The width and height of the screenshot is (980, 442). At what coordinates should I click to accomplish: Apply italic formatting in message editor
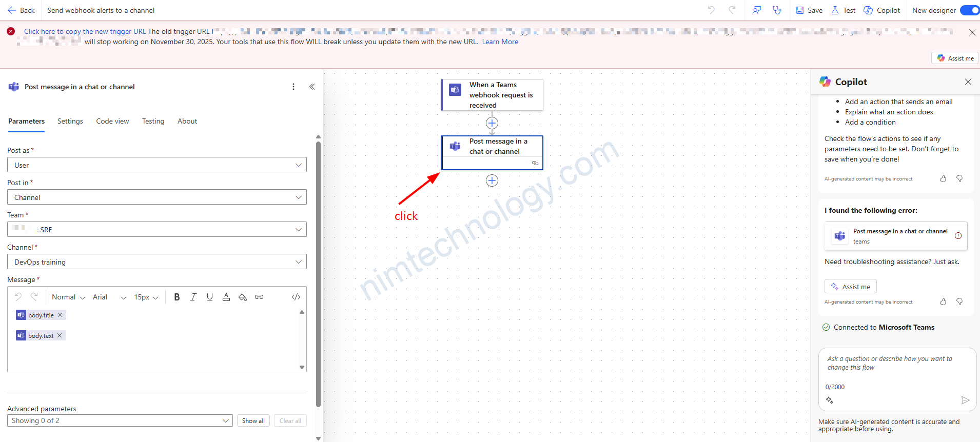click(193, 297)
